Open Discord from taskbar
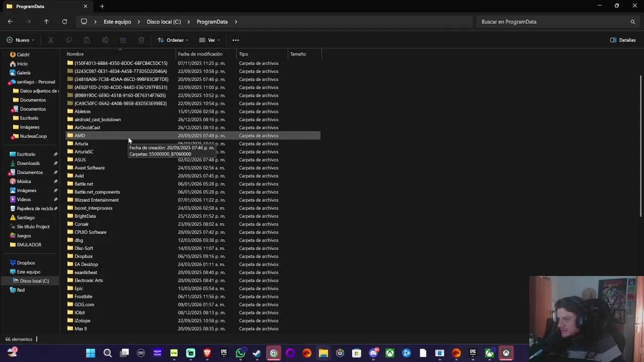 click(x=373, y=353)
